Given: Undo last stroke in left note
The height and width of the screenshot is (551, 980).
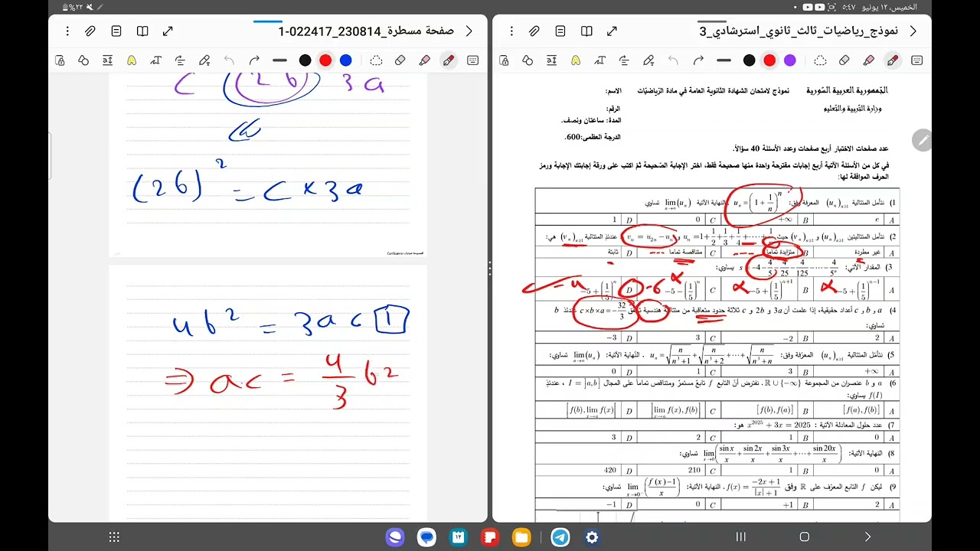Looking at the screenshot, I should (229, 60).
